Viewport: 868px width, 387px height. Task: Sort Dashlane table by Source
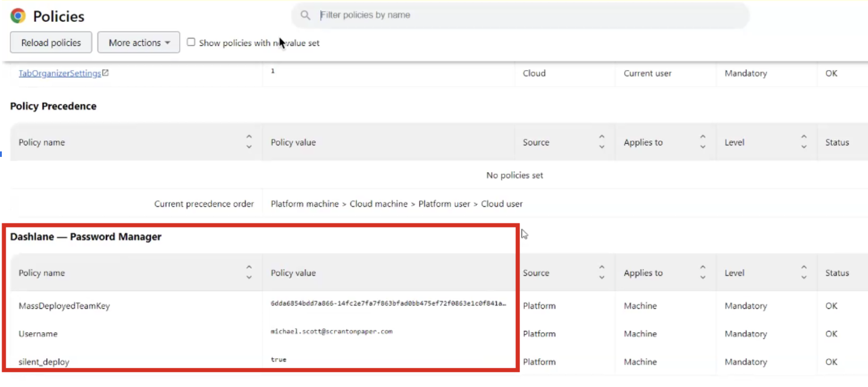(602, 272)
